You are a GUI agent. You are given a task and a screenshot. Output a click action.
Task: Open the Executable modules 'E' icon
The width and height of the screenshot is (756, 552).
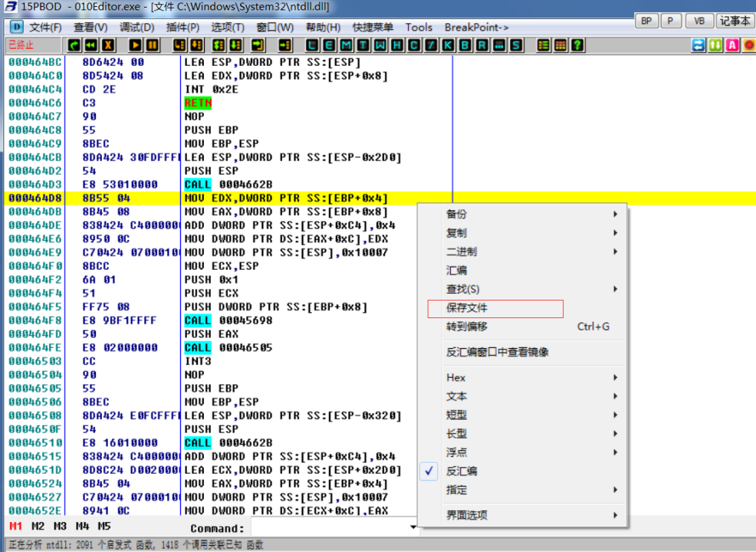coord(330,45)
